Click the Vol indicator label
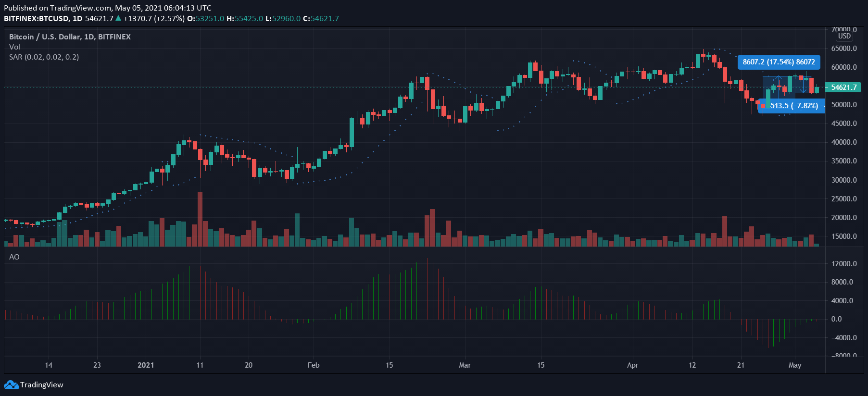868x396 pixels. (x=15, y=47)
